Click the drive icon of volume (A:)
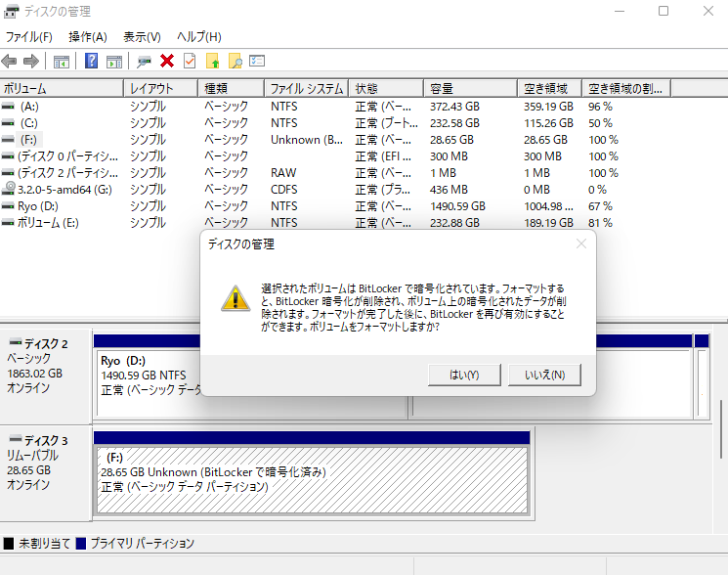Viewport: 728px width, 575px height. point(8,107)
